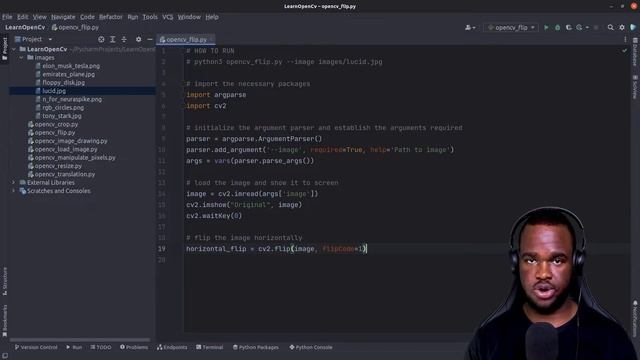Open the Edit menu
The image size is (640, 360).
[23, 17]
